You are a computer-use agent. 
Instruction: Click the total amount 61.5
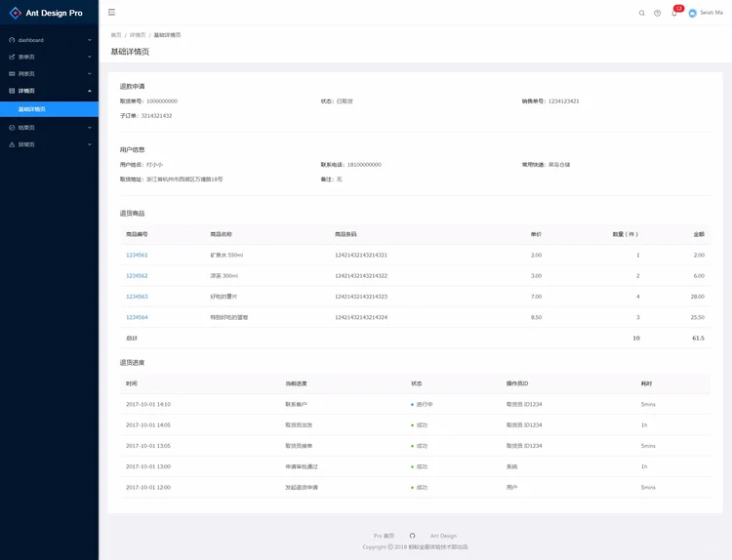699,338
